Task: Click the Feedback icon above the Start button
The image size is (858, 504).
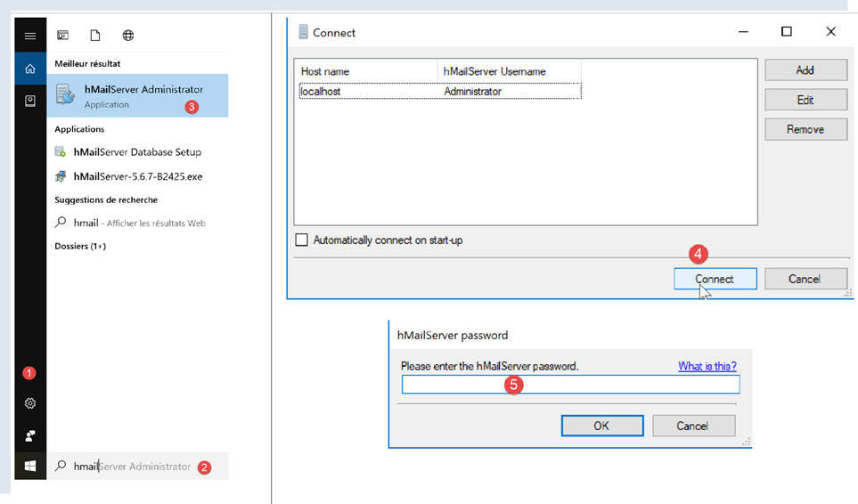Action: tap(30, 435)
